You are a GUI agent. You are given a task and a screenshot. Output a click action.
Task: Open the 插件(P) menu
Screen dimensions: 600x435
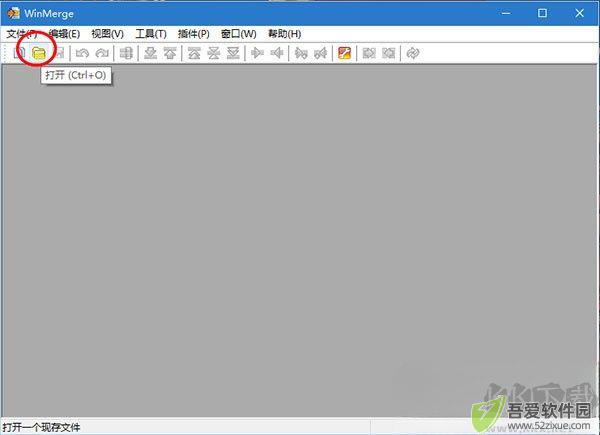click(194, 34)
